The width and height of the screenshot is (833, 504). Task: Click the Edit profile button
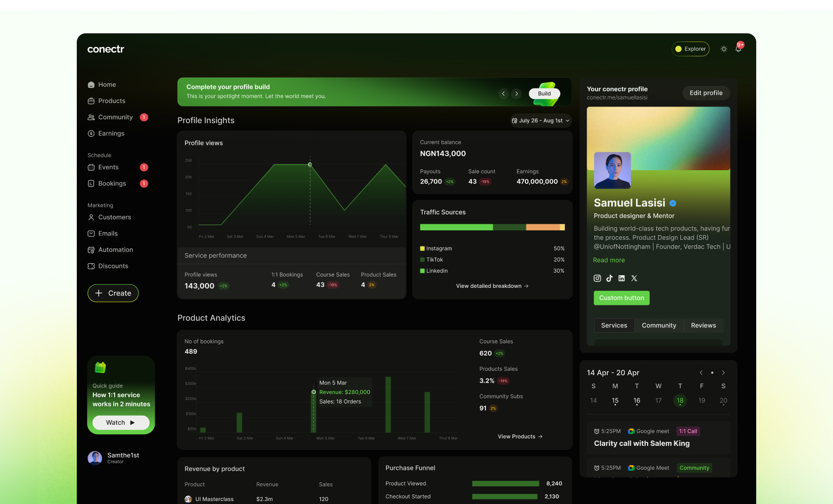point(706,93)
